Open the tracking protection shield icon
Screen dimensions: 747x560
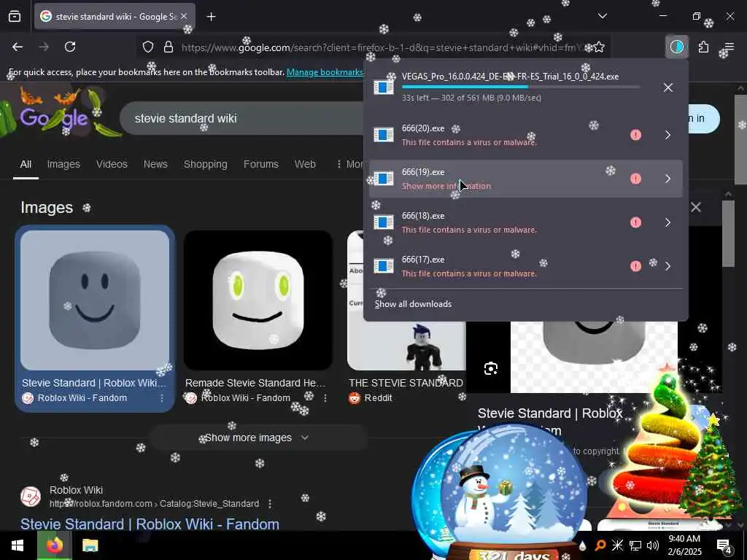pos(148,47)
